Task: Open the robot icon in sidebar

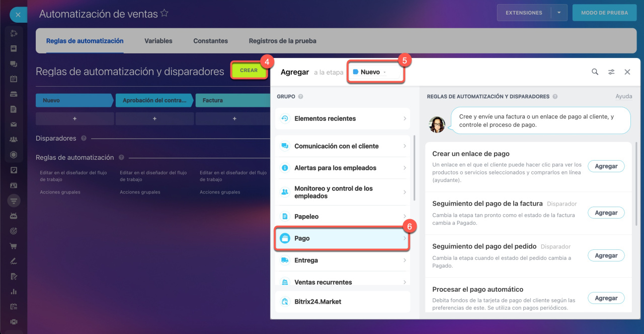Action: coord(14,216)
